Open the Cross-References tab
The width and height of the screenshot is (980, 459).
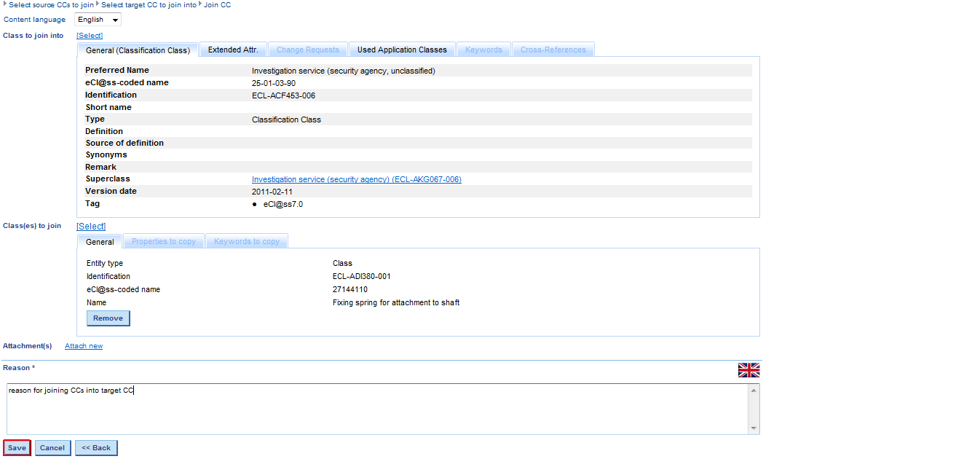click(x=553, y=50)
